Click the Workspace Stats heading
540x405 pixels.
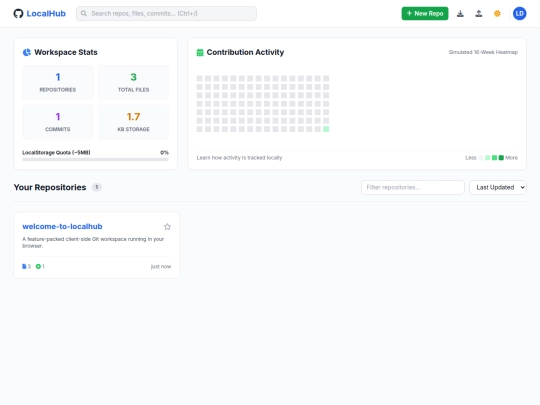[x=66, y=52]
